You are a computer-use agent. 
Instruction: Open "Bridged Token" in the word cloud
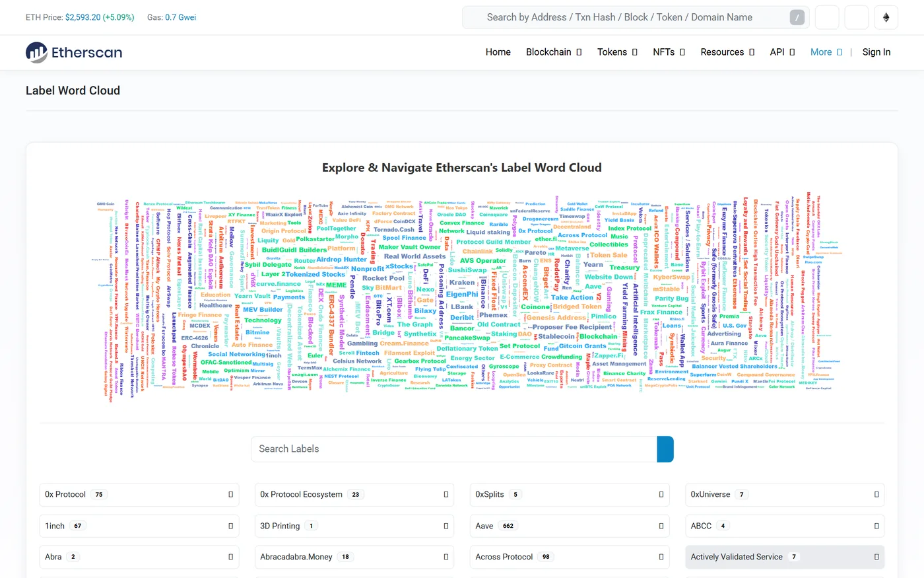577,307
